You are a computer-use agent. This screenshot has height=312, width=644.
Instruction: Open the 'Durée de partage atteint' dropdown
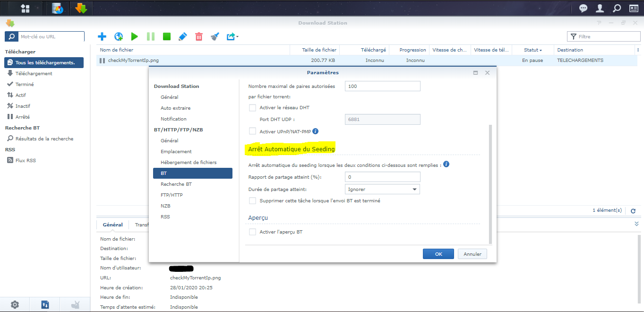tap(382, 190)
